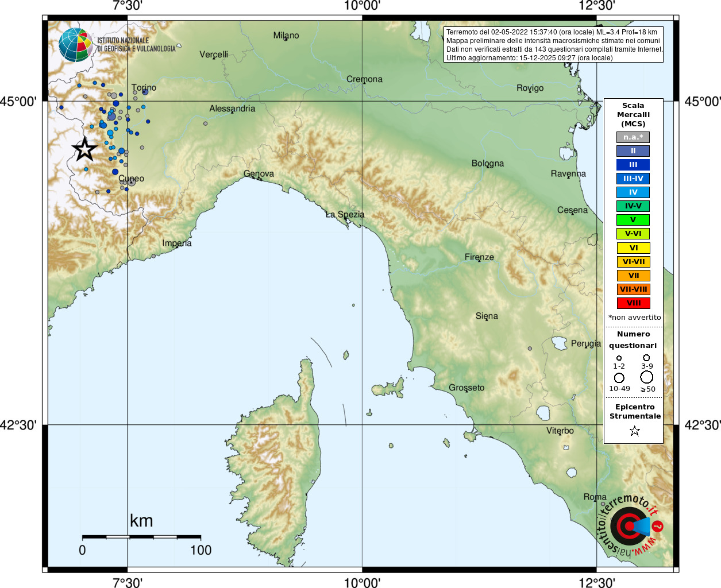This screenshot has height=588, width=721.
Task: Click the yellow VI legend swatch
Action: click(633, 248)
